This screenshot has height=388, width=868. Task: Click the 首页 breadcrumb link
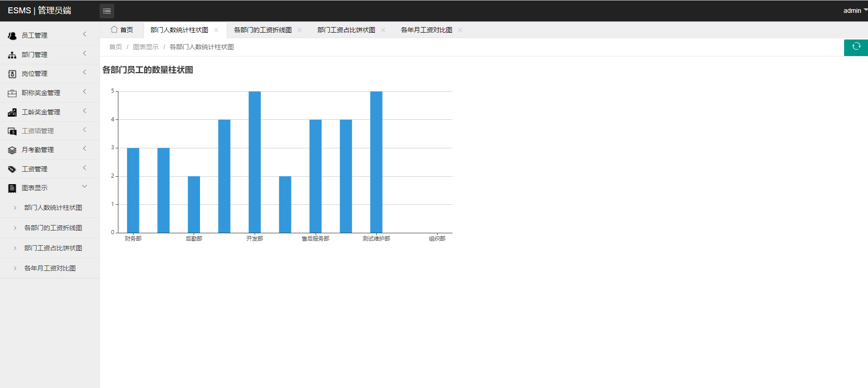(116, 47)
